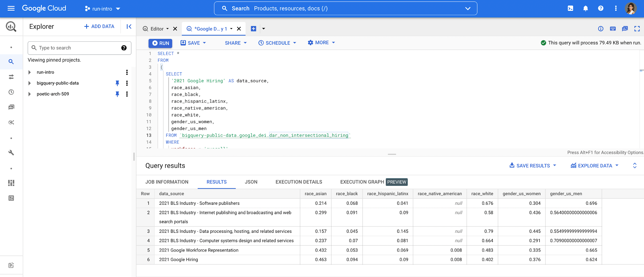Open the SCHEDULE dropdown
644x277 pixels.
(277, 43)
